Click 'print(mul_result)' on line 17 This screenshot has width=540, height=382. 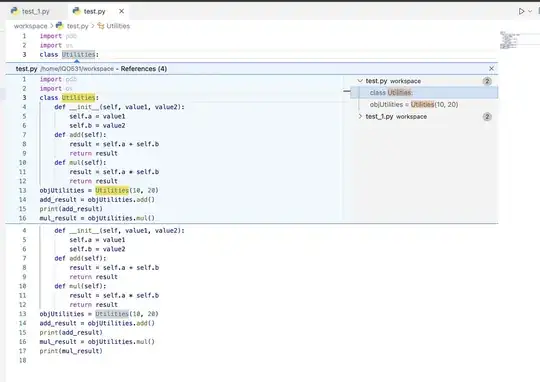click(71, 351)
